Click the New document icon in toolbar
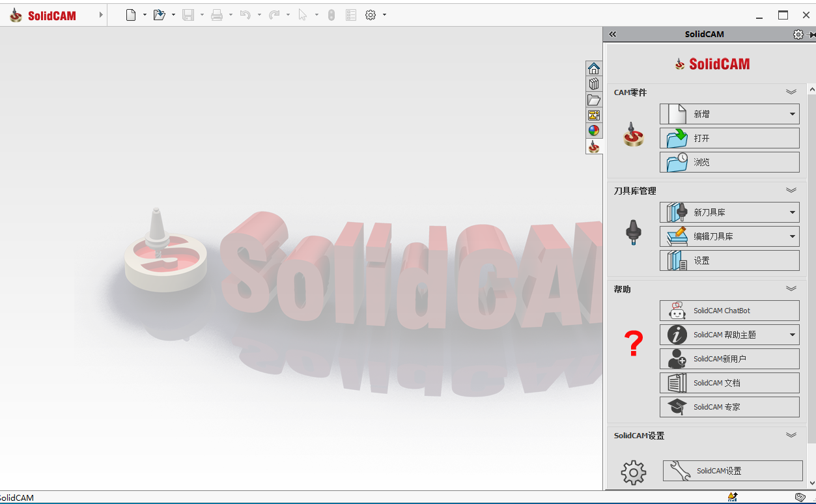 pyautogui.click(x=131, y=15)
